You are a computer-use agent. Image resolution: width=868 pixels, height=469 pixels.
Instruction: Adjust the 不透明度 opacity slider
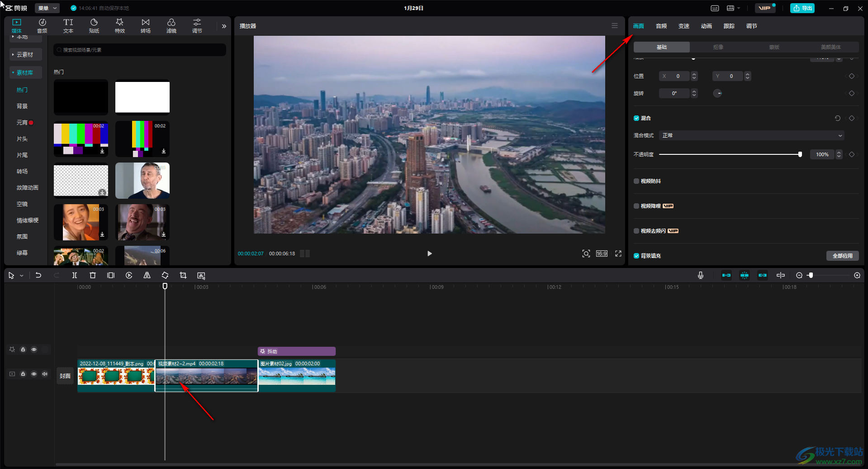pos(730,154)
